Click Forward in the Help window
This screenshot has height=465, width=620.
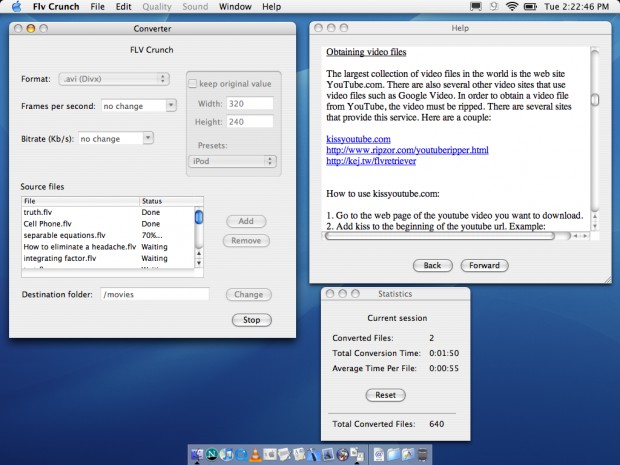click(484, 265)
